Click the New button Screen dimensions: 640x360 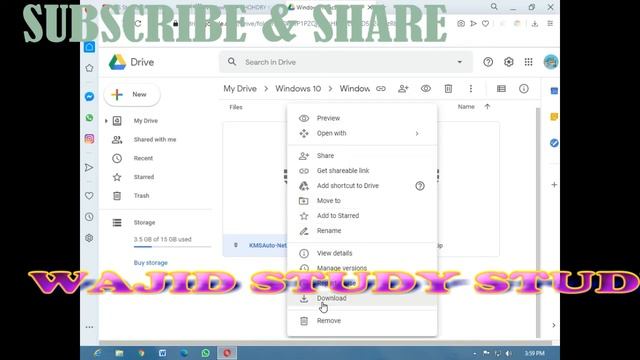(132, 95)
